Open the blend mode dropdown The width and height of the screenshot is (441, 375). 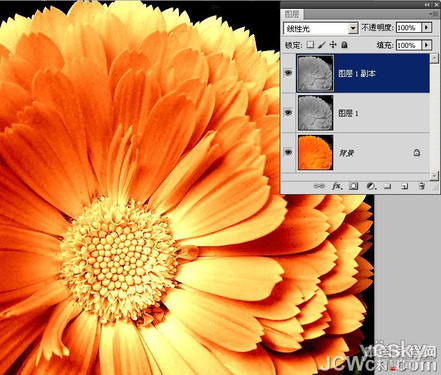click(353, 28)
